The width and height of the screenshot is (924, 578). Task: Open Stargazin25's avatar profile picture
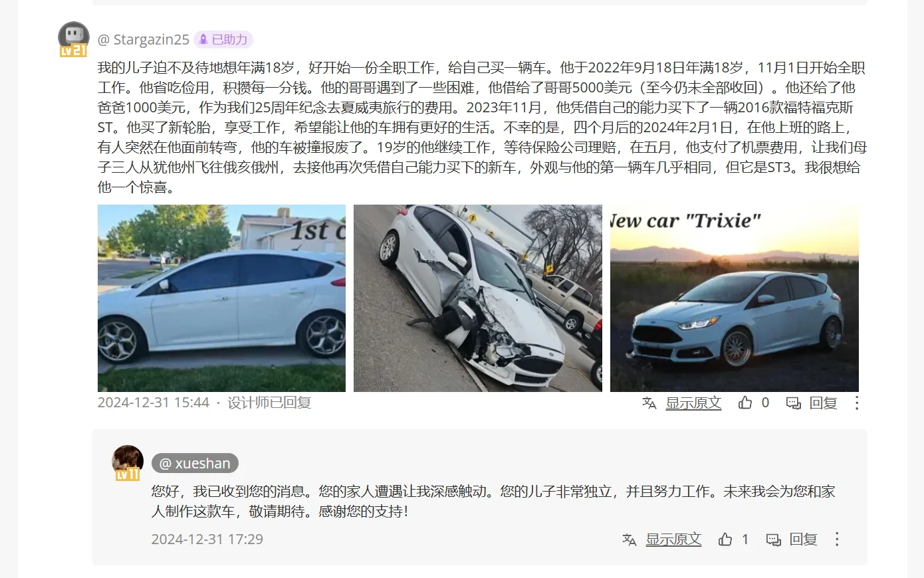point(73,39)
